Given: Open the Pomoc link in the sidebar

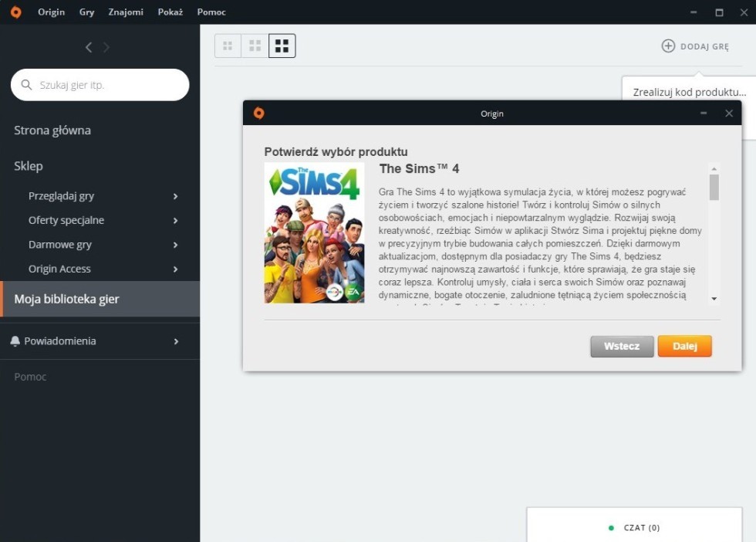Looking at the screenshot, I should coord(30,377).
